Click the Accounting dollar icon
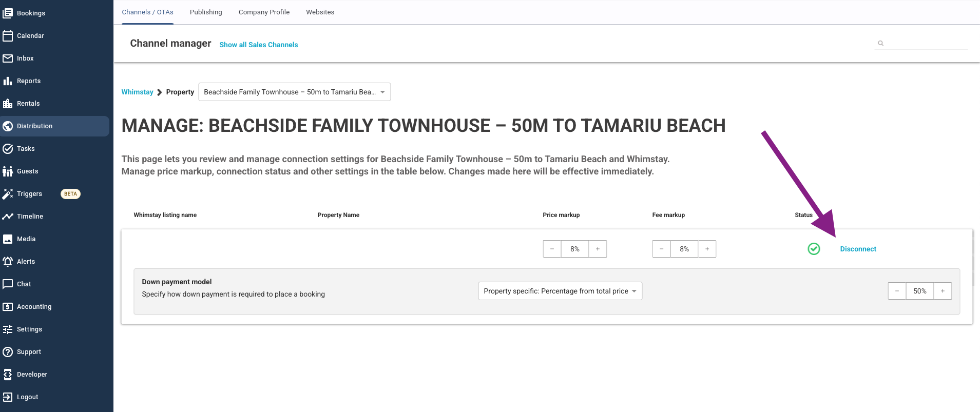The height and width of the screenshot is (412, 980). (8, 307)
